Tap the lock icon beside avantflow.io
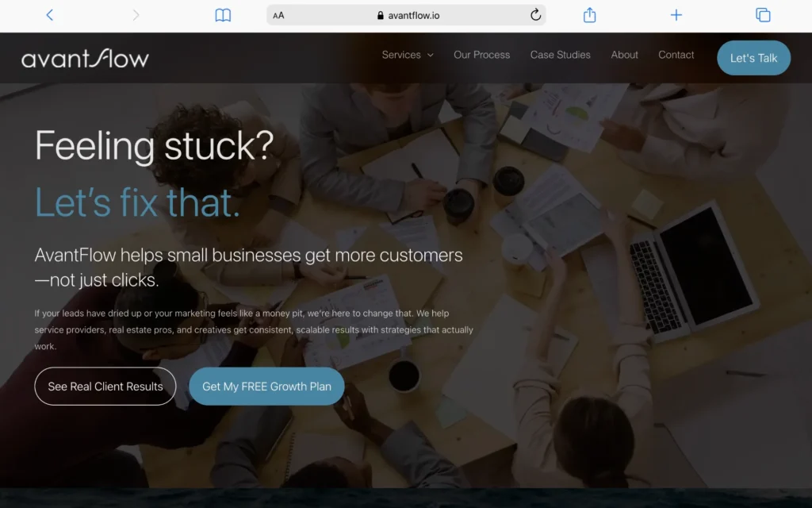Screen dimensions: 812x508 point(380,16)
